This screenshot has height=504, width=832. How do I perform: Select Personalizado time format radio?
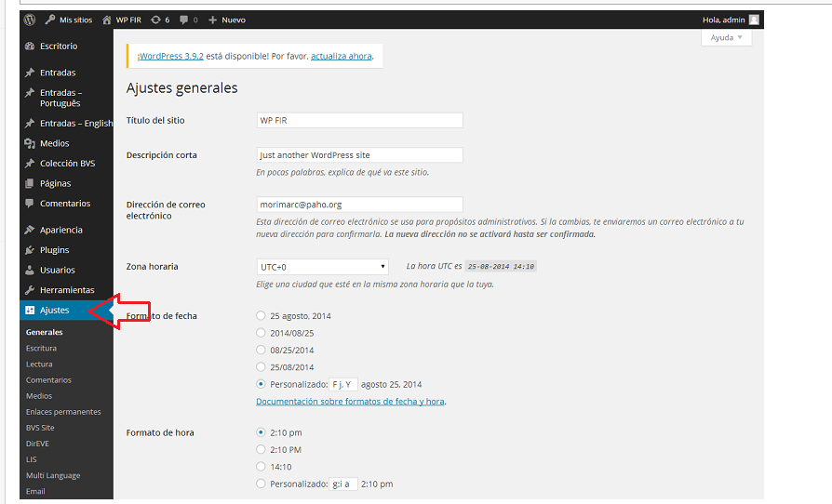[261, 484]
